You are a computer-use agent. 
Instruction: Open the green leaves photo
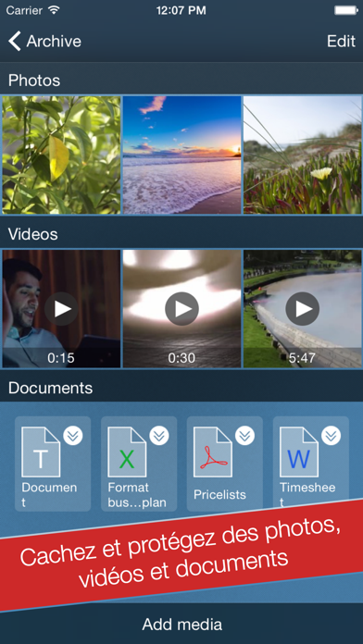pyautogui.click(x=61, y=155)
